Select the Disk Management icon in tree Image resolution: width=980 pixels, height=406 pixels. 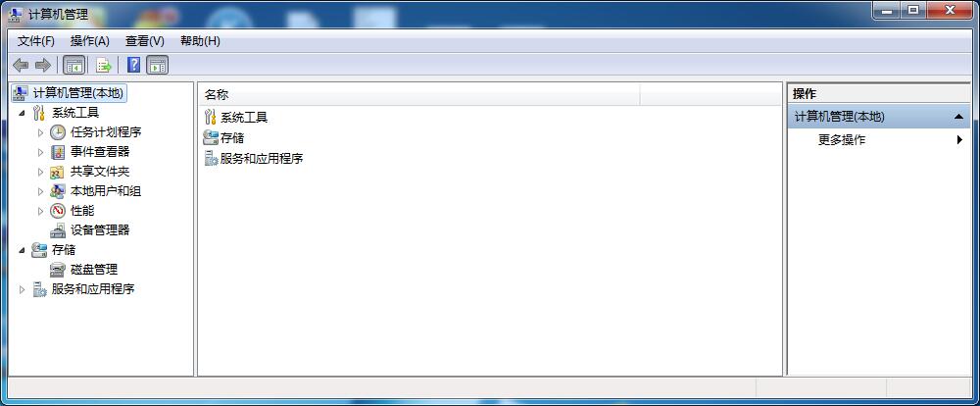coord(58,270)
